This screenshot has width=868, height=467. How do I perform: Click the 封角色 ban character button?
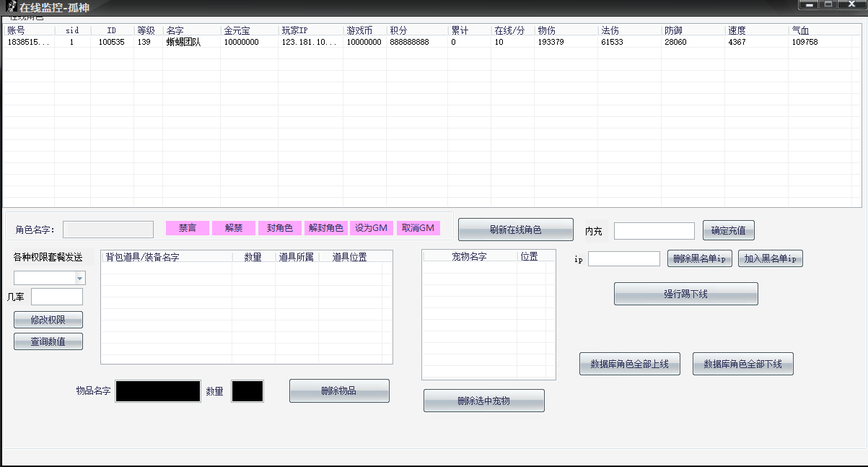tap(279, 228)
